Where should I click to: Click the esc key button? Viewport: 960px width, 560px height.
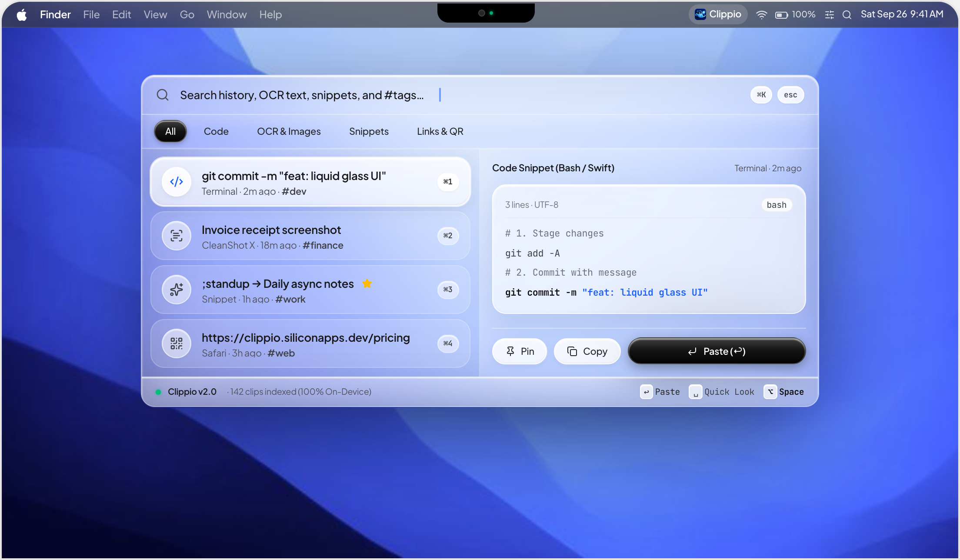coord(790,95)
